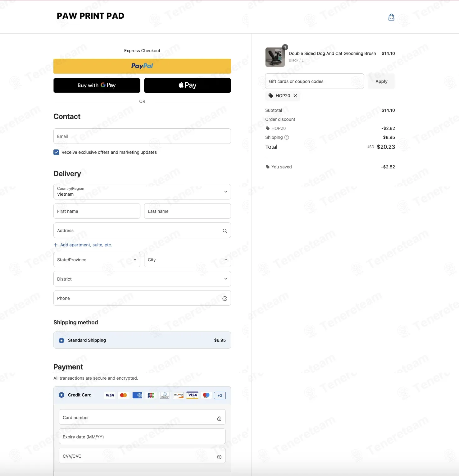459x476 pixels.
Task: Show the +2 more card types badge
Action: pyautogui.click(x=220, y=396)
